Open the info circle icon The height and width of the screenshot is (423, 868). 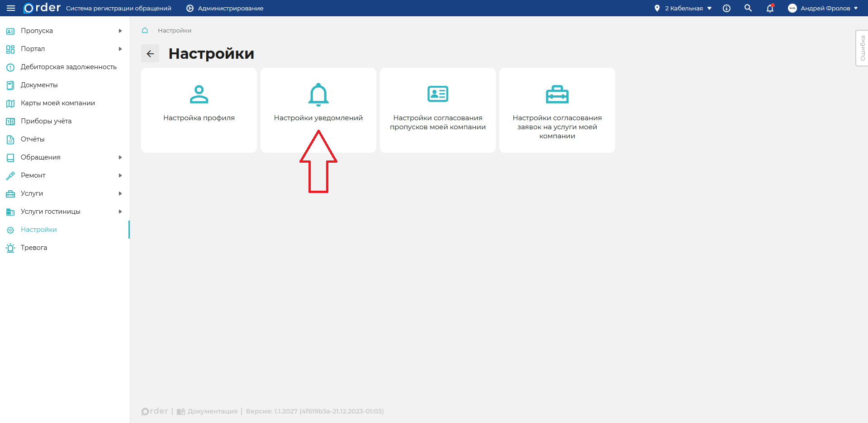(726, 8)
